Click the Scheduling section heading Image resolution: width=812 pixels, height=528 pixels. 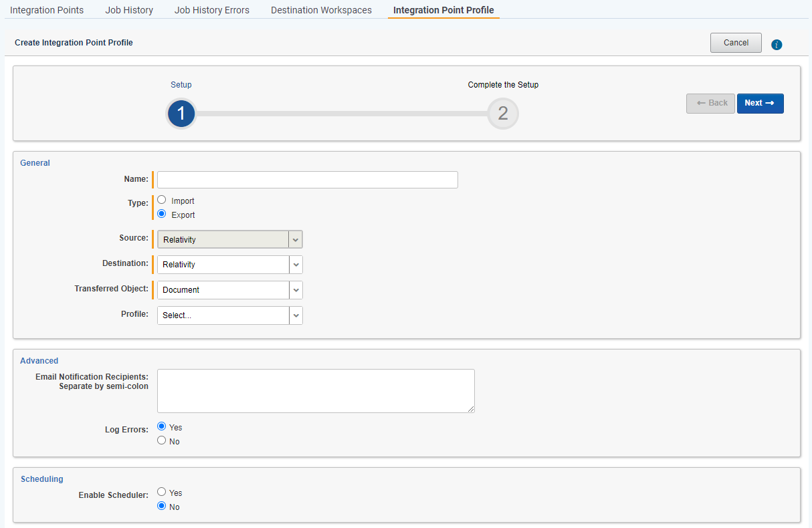[42, 479]
